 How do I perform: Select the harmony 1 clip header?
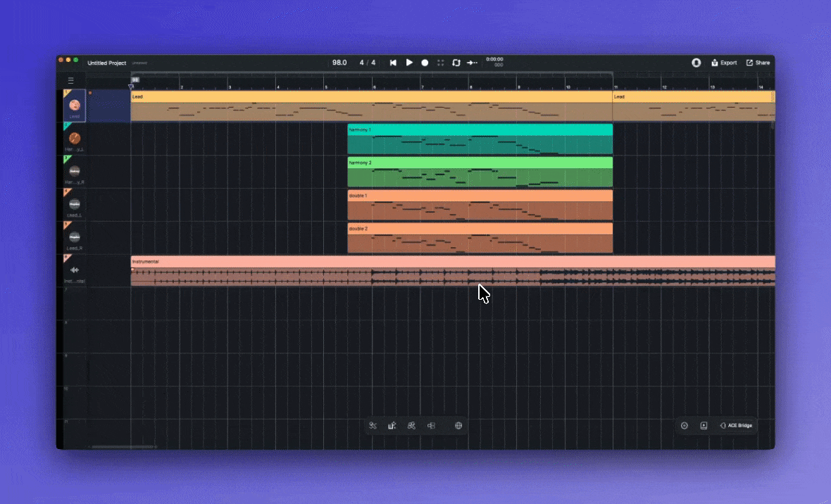479,130
